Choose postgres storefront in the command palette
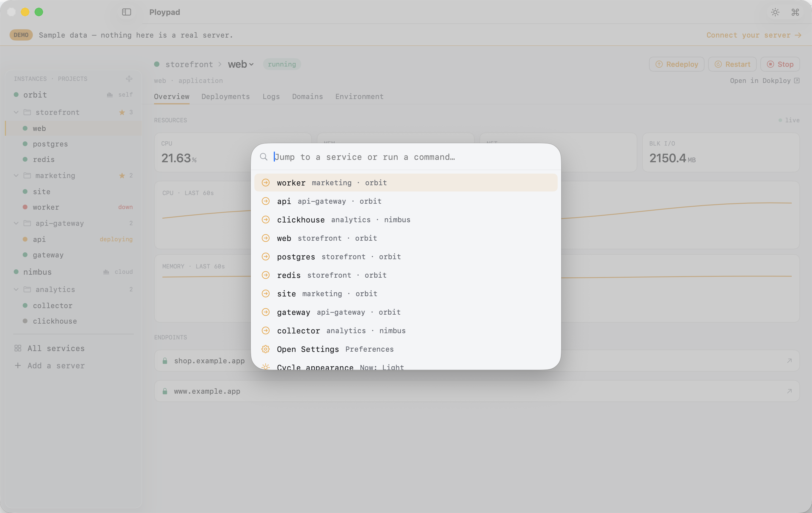 point(406,257)
